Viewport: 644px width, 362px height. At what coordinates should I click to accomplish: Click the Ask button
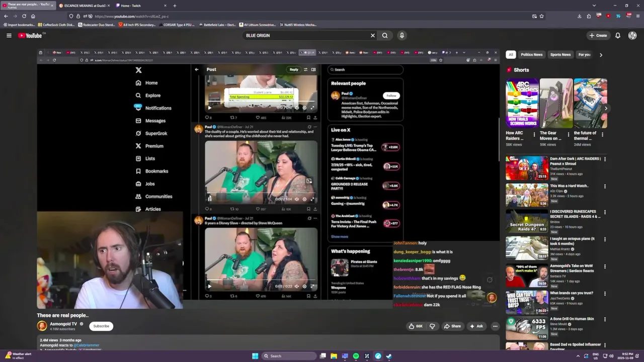click(x=476, y=326)
